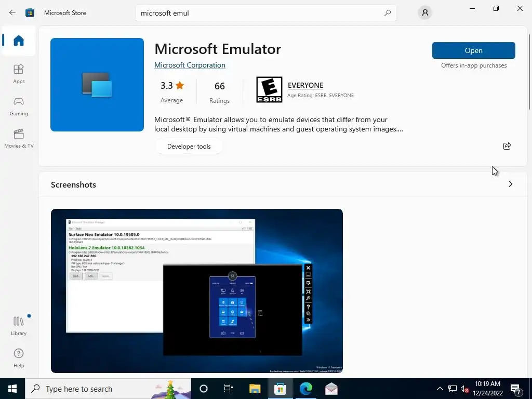This screenshot has height=399, width=532.
Task: Open the notification center icon
Action: point(516,389)
